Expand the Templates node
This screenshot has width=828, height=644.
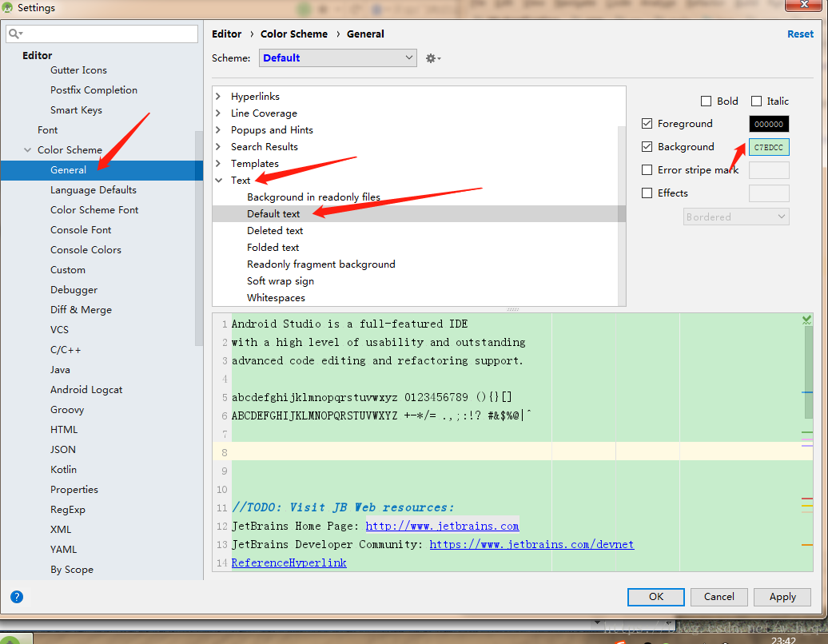pyautogui.click(x=218, y=164)
